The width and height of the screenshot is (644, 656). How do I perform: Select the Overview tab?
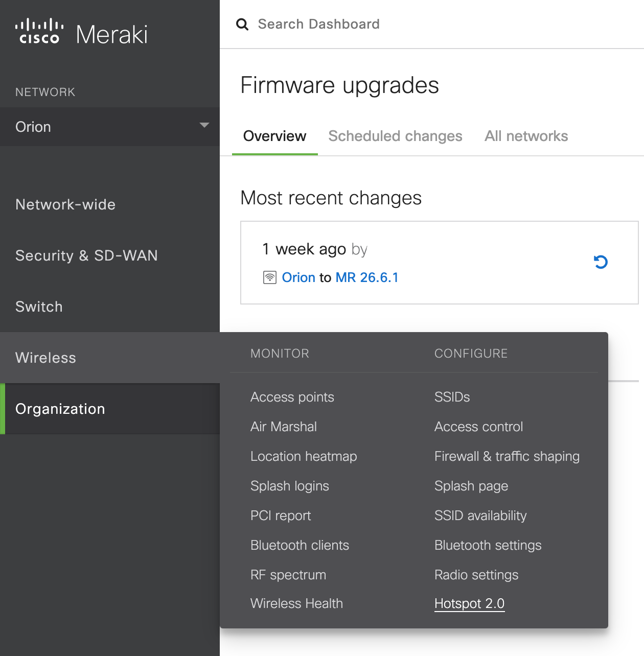(x=274, y=136)
